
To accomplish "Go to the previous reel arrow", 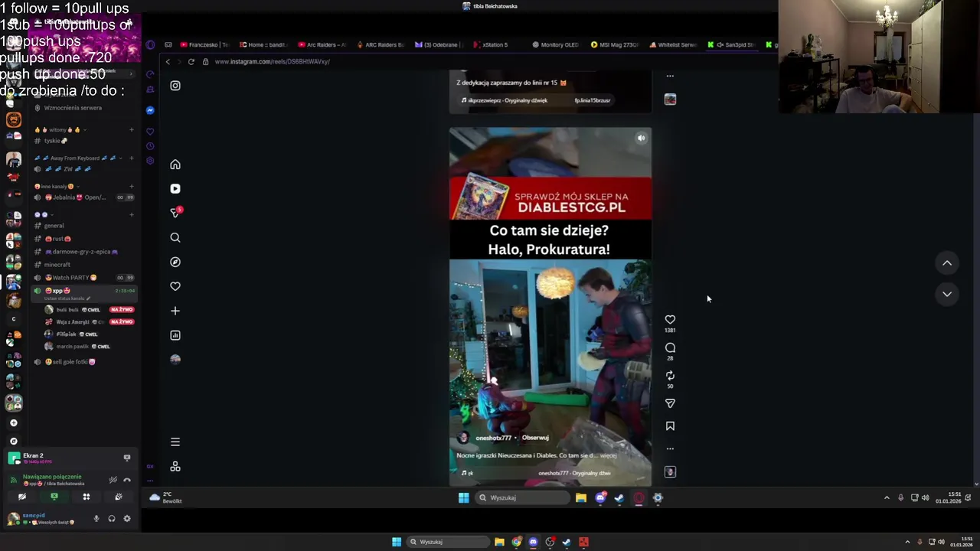I will tap(947, 262).
